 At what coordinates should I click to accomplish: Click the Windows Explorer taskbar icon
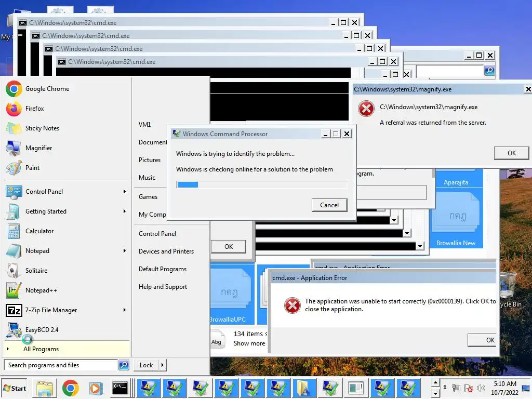tap(45, 389)
